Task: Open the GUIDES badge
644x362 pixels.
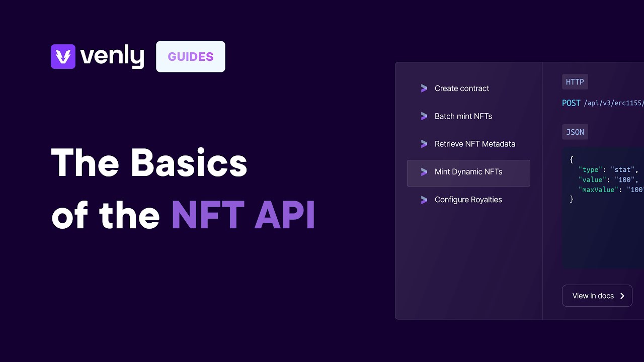Action: tap(191, 56)
